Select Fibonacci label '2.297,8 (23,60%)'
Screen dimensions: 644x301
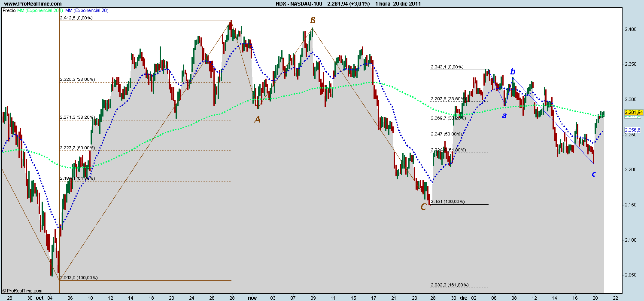tap(449, 98)
